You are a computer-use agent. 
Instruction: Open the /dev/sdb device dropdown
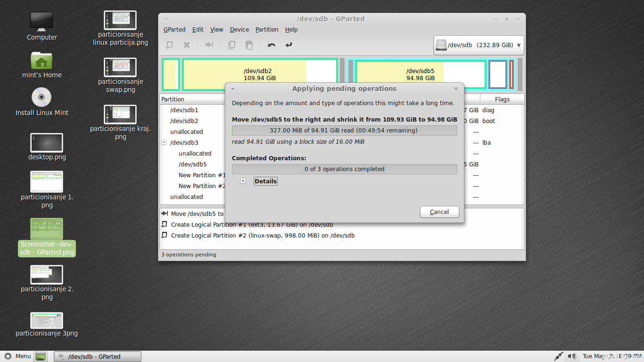[479, 45]
